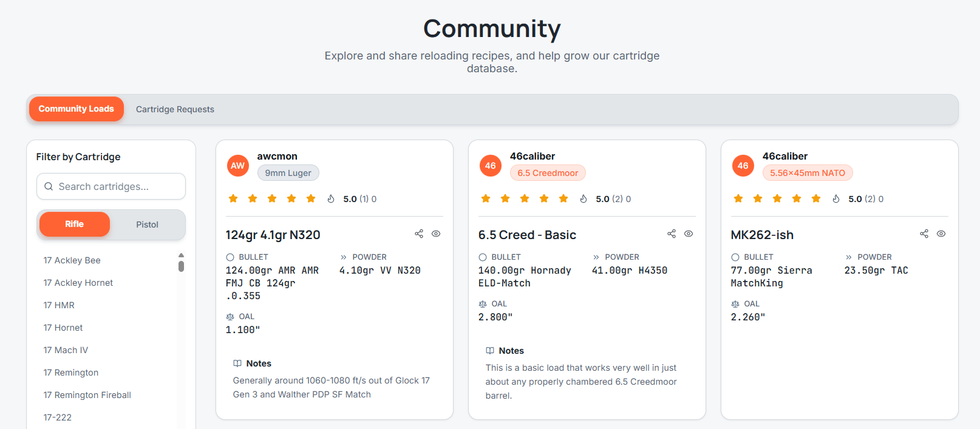This screenshot has height=429, width=980.
Task: Open the 5.56×45mm NATO cartridge tag
Action: [x=808, y=173]
